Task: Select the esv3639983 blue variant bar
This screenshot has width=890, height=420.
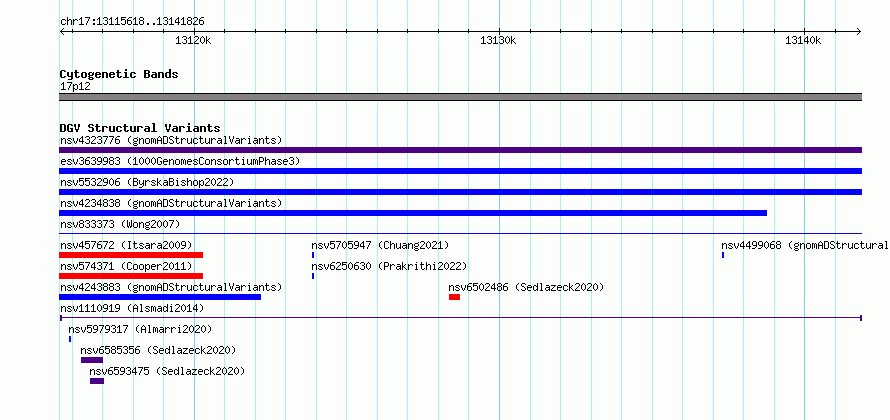Action: [460, 171]
